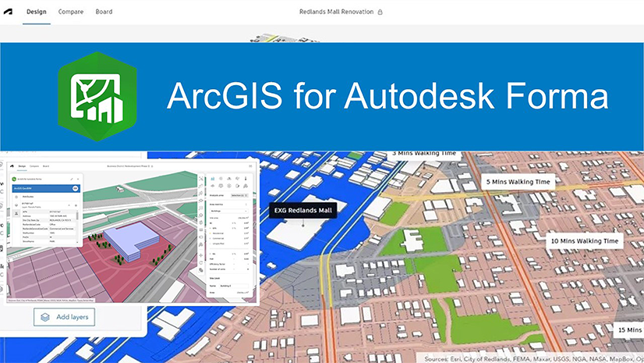Click the APN attribute row in the inset table
Screen dimensions: 644x363
click(49, 212)
